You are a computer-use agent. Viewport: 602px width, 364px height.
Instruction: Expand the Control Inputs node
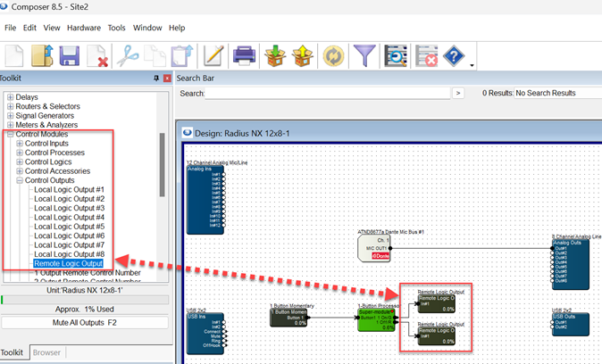20,144
